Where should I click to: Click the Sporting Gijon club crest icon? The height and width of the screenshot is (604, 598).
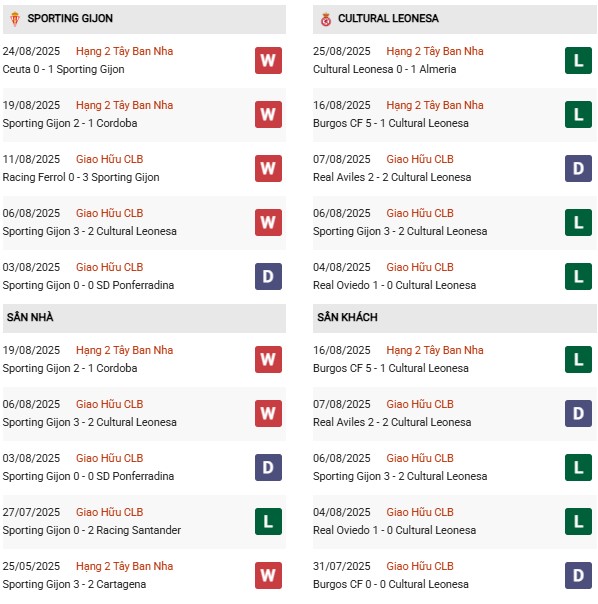15,19
